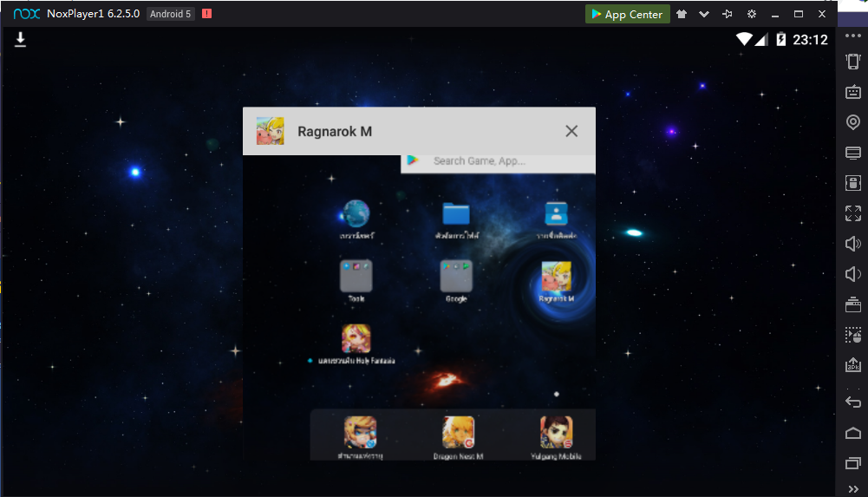
Task: Open the blue file manager folder app
Action: pyautogui.click(x=456, y=213)
